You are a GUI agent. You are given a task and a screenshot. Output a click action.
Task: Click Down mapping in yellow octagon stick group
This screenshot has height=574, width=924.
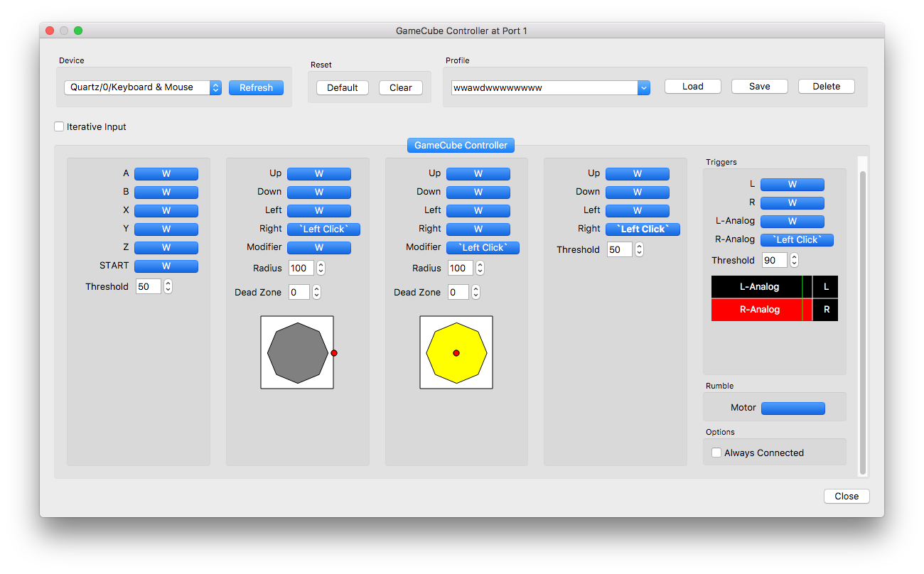point(478,192)
